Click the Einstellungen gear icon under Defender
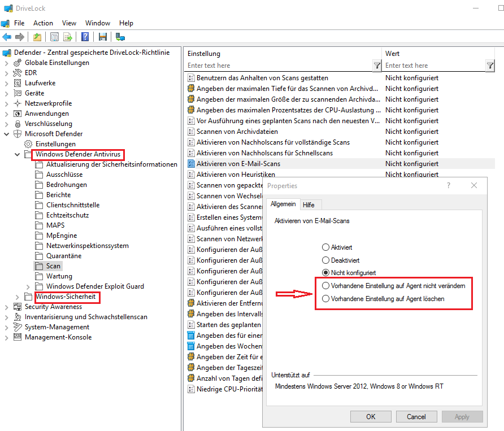Screen dimensions: 504x431 point(28,144)
